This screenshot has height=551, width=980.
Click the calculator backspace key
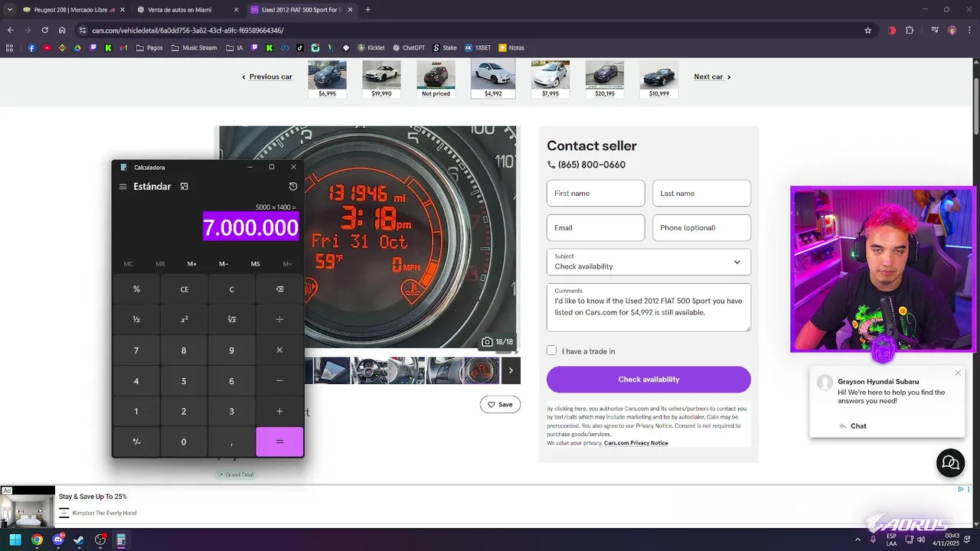pyautogui.click(x=279, y=289)
